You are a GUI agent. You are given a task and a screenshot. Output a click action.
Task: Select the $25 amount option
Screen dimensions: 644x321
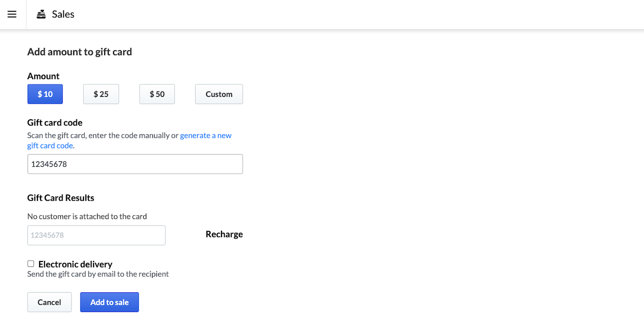tap(101, 94)
